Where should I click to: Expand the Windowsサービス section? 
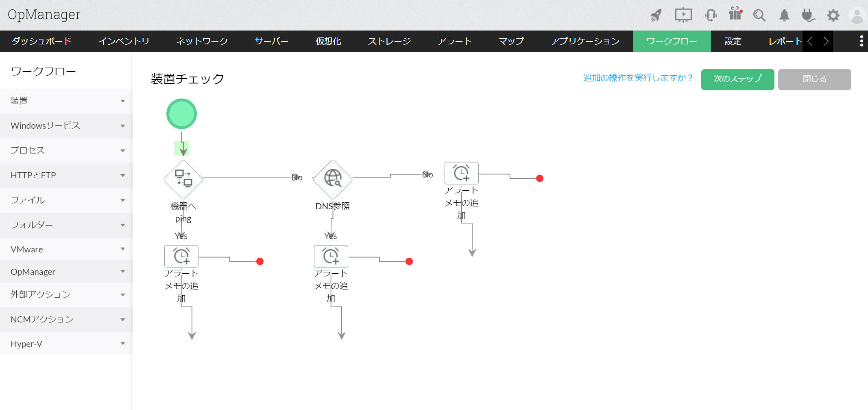66,126
